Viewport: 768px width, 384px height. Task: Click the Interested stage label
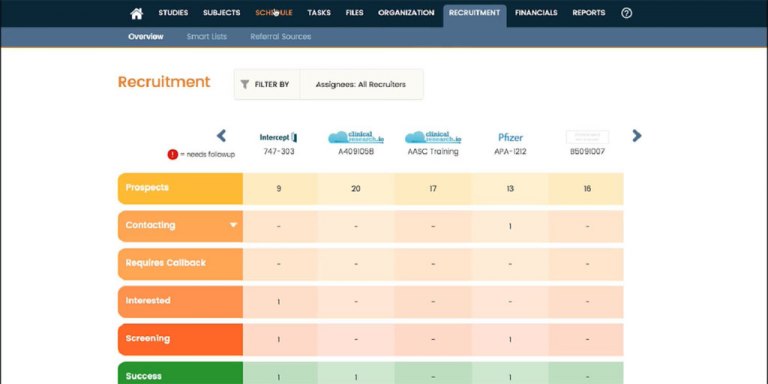180,302
